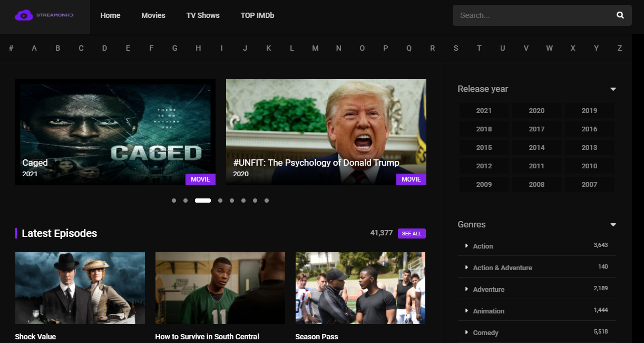
Task: Collapse the Genres section arrow
Action: tap(613, 225)
